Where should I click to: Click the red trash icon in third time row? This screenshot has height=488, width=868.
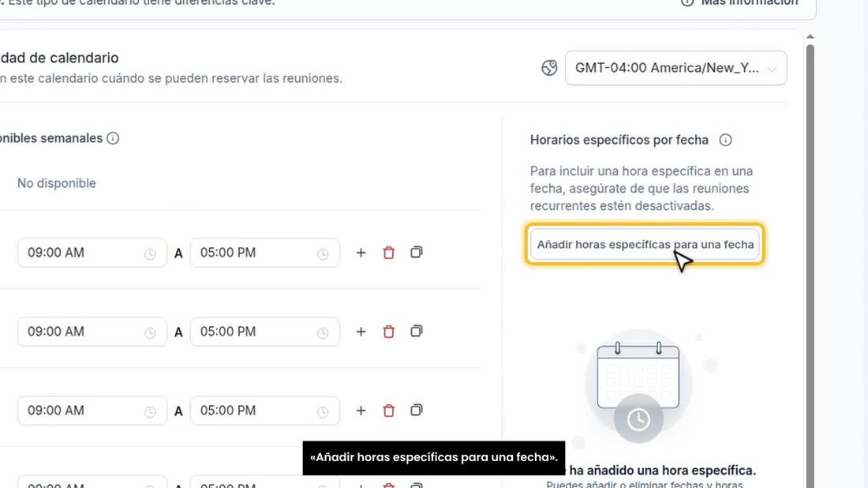tap(388, 411)
